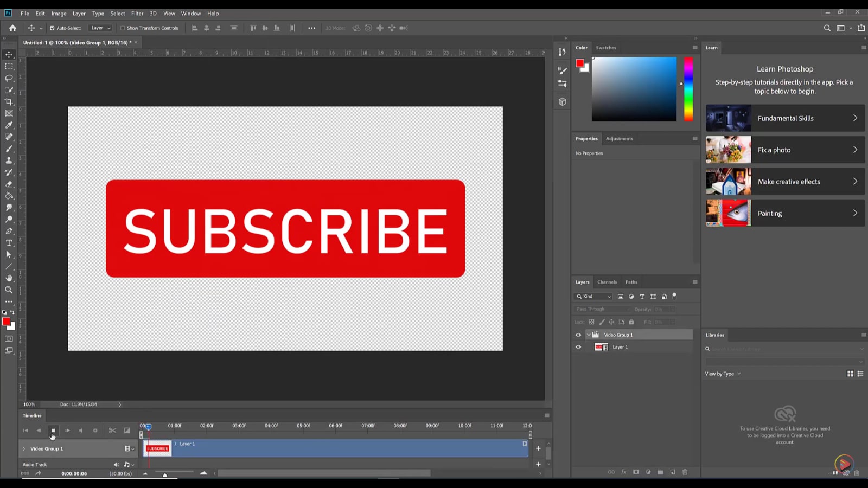Select the Move tool in the toolbox
868x488 pixels.
coord(9,54)
